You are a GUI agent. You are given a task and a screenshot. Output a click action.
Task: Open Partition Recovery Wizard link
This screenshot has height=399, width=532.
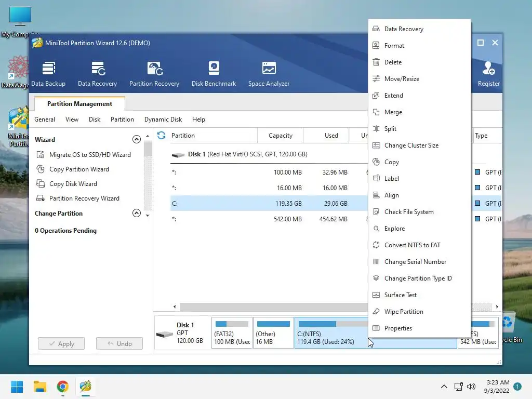click(x=78, y=198)
